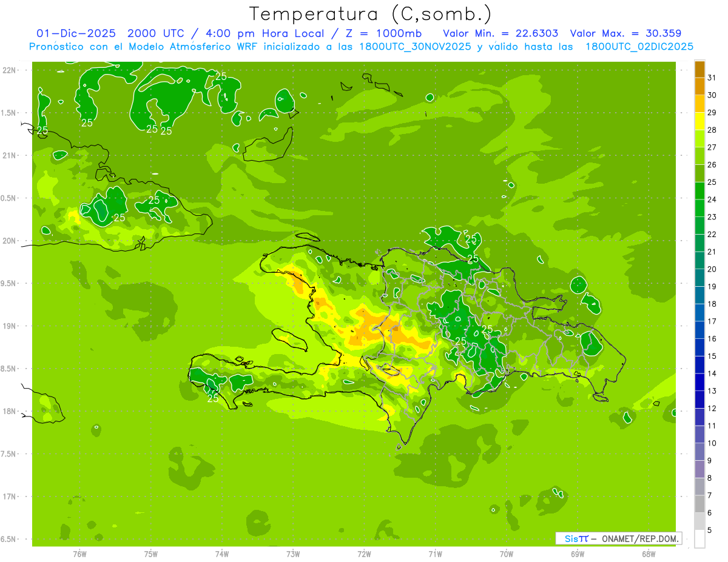Click the '5' label on the color legend
The height and width of the screenshot is (562, 728).
pos(709,530)
